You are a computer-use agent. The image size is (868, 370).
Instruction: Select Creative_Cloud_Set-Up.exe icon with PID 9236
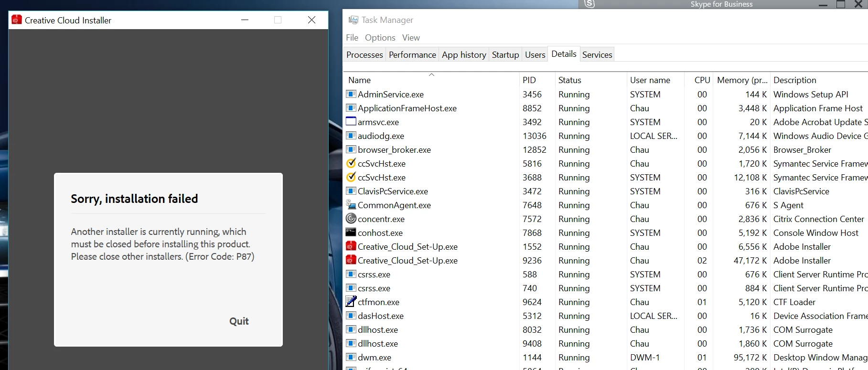pyautogui.click(x=351, y=260)
